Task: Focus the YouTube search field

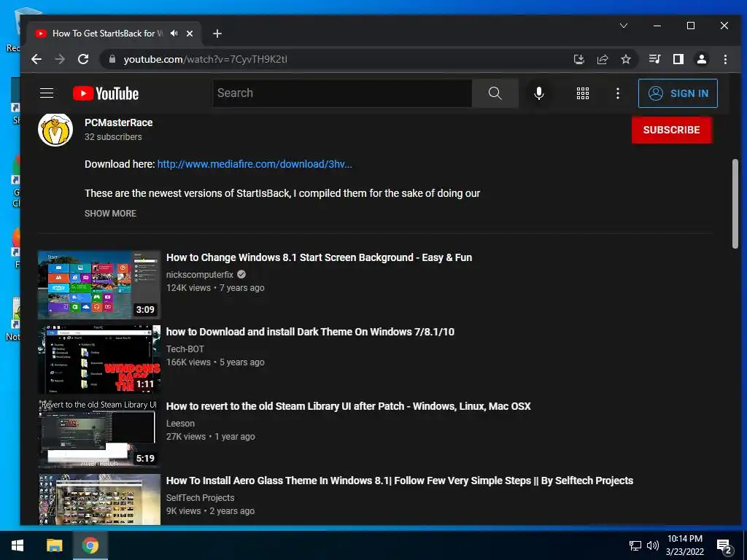Action: (342, 93)
